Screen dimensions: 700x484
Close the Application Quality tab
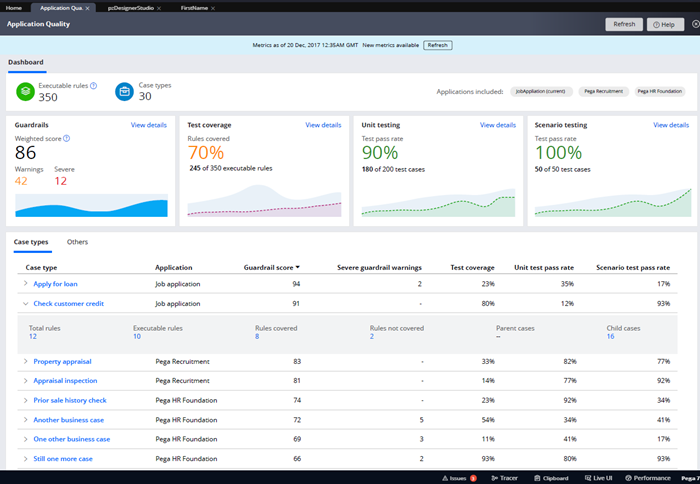(88, 8)
